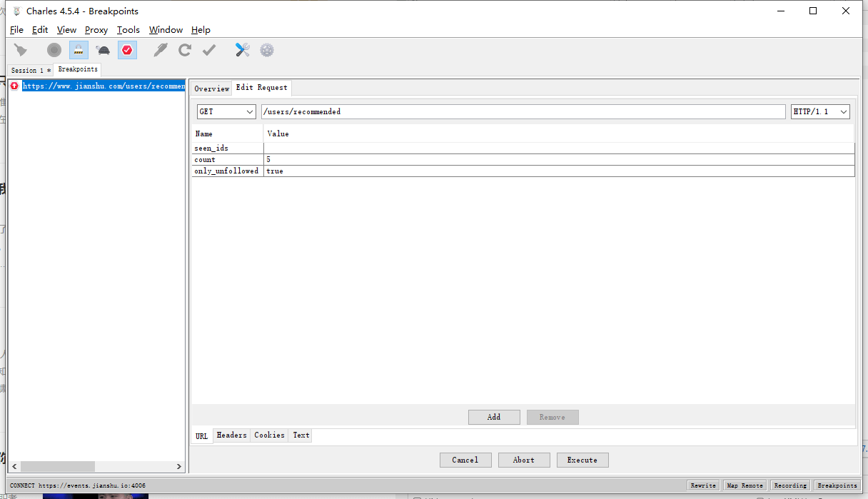Toggle SSL Proxying lock icon

tap(79, 50)
